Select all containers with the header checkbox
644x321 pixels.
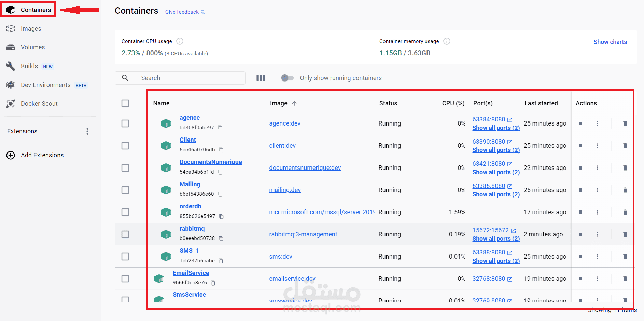[125, 103]
